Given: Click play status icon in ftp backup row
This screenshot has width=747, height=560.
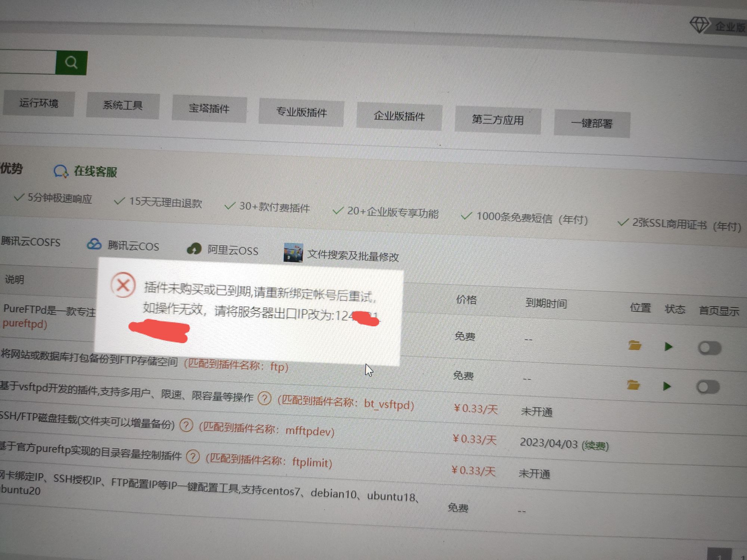Looking at the screenshot, I should click(x=667, y=386).
